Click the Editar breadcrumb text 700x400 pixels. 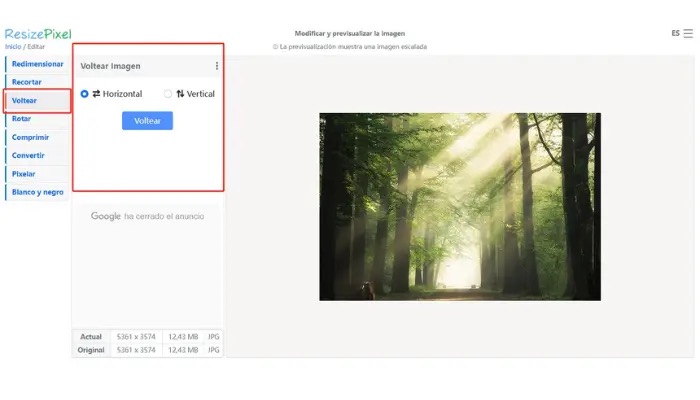tap(36, 46)
